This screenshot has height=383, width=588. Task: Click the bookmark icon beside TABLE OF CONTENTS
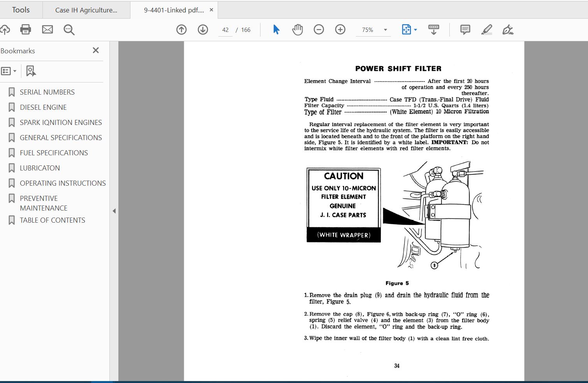12,220
